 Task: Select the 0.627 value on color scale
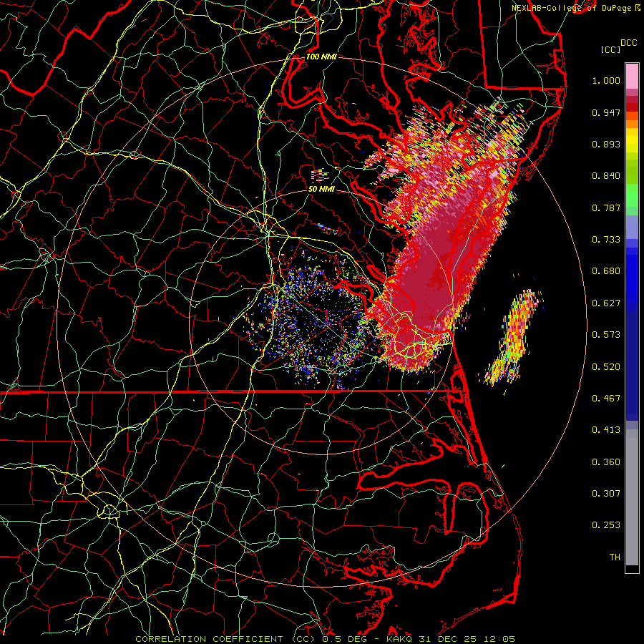click(606, 303)
